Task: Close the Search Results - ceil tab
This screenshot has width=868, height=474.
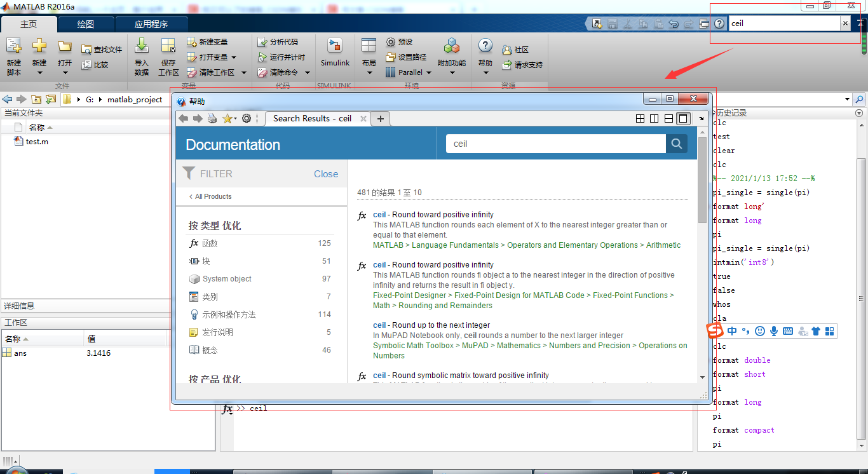Action: pos(363,119)
